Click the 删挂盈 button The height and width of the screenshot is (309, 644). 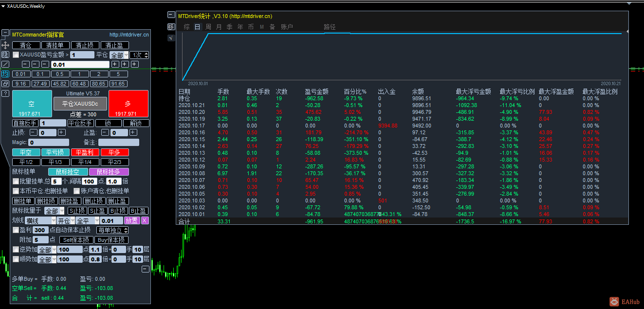click(70, 201)
